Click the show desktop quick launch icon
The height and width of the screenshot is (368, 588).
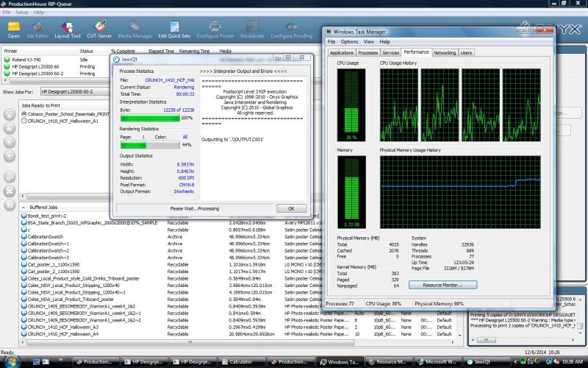(x=36, y=362)
